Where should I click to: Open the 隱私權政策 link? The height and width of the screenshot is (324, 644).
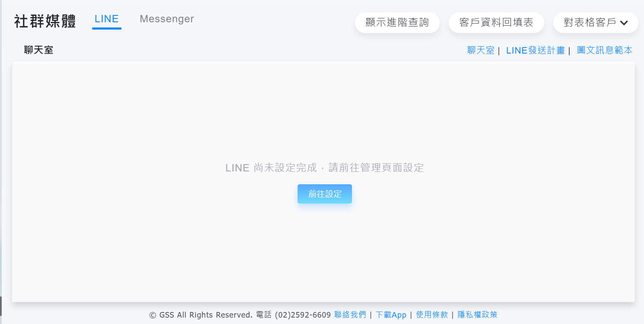pos(477,315)
